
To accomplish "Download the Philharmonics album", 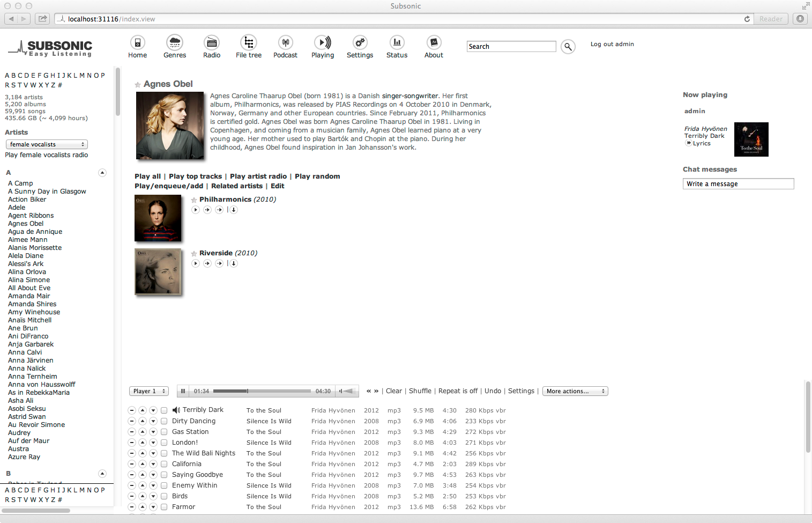I will (x=234, y=210).
